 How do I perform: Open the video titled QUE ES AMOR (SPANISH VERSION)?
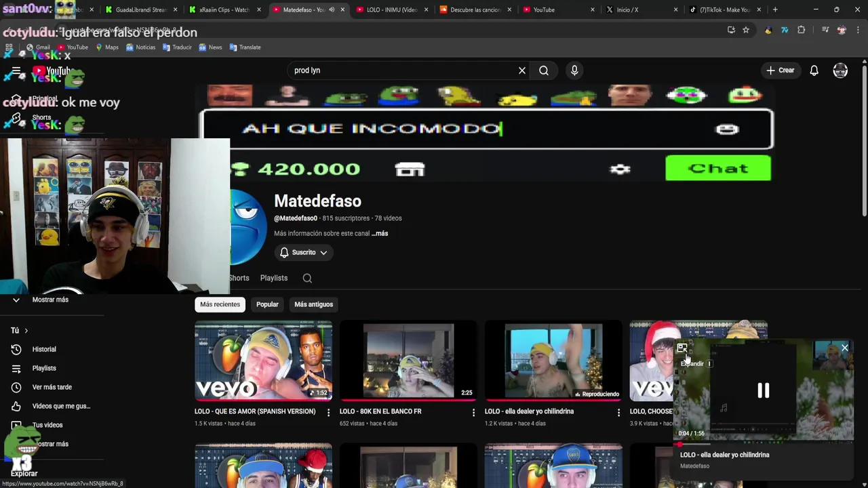255,411
